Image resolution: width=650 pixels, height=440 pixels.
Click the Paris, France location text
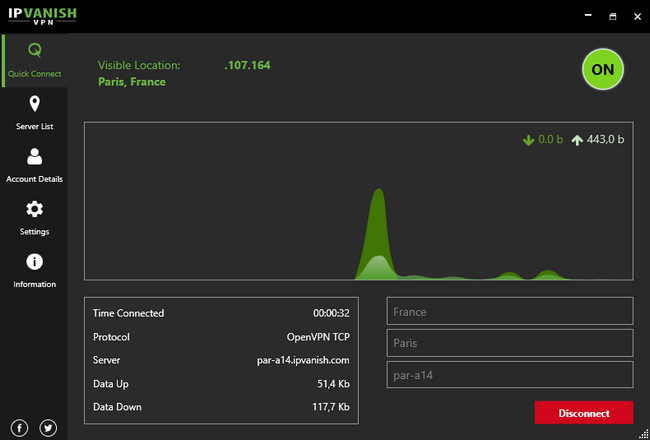(132, 82)
